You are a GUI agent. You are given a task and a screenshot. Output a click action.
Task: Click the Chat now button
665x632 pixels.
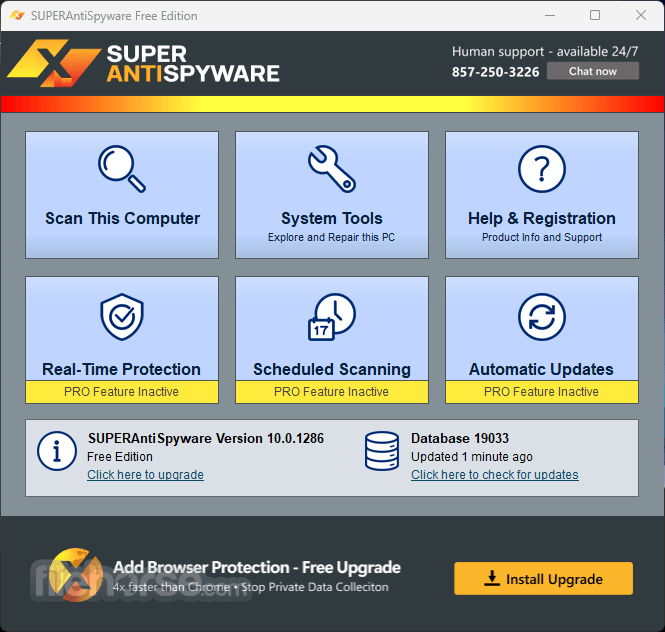[x=593, y=71]
